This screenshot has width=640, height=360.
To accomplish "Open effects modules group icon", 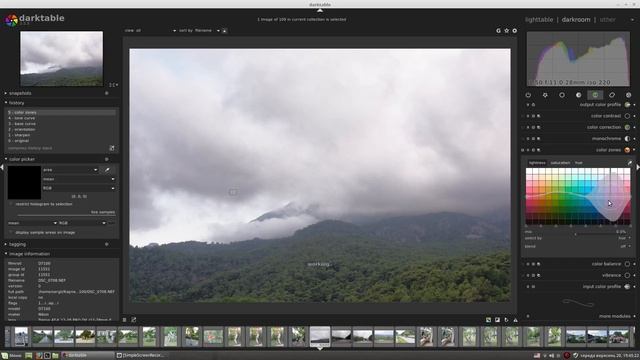I will click(629, 95).
